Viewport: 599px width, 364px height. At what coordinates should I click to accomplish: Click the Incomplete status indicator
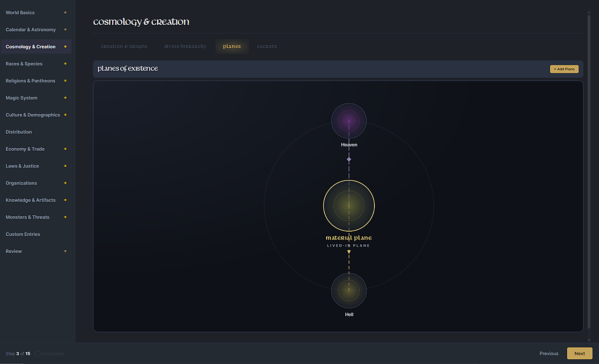(x=50, y=354)
